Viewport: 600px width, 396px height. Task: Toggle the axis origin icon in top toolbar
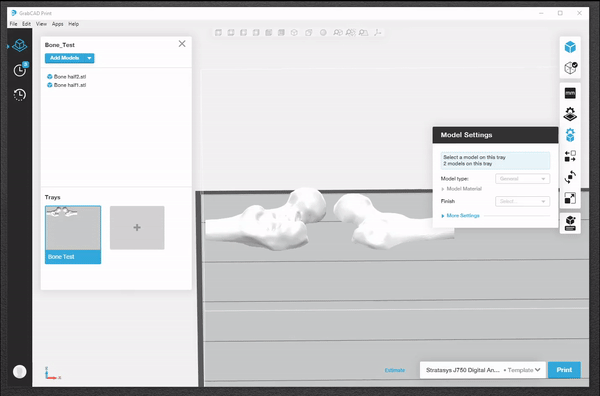click(x=378, y=33)
